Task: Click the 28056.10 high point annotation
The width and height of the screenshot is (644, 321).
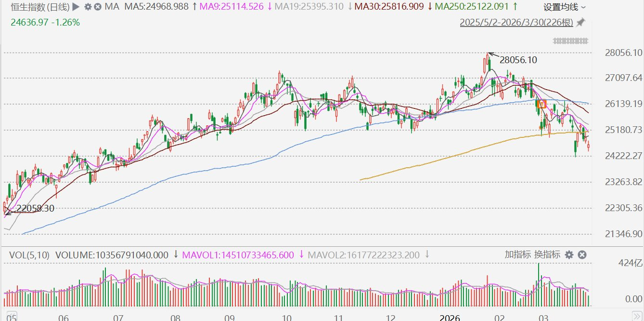Action: point(518,60)
